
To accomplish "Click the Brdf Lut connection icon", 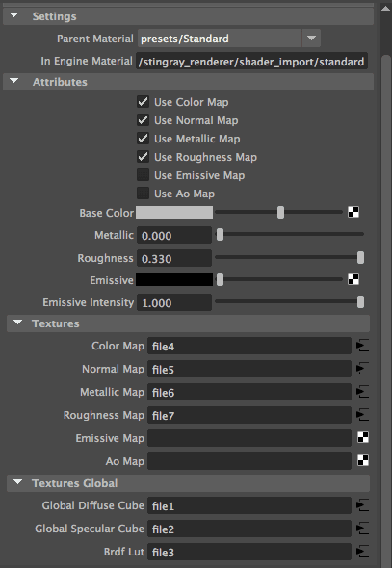I will [x=363, y=552].
